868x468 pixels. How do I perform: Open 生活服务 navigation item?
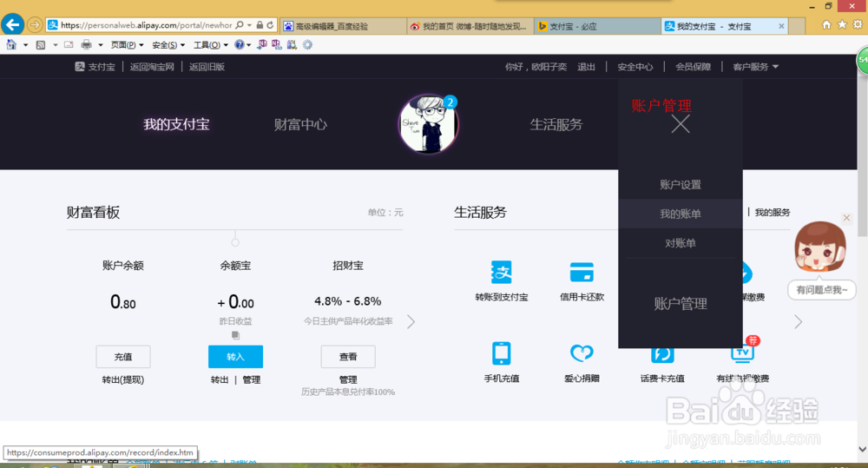[556, 125]
